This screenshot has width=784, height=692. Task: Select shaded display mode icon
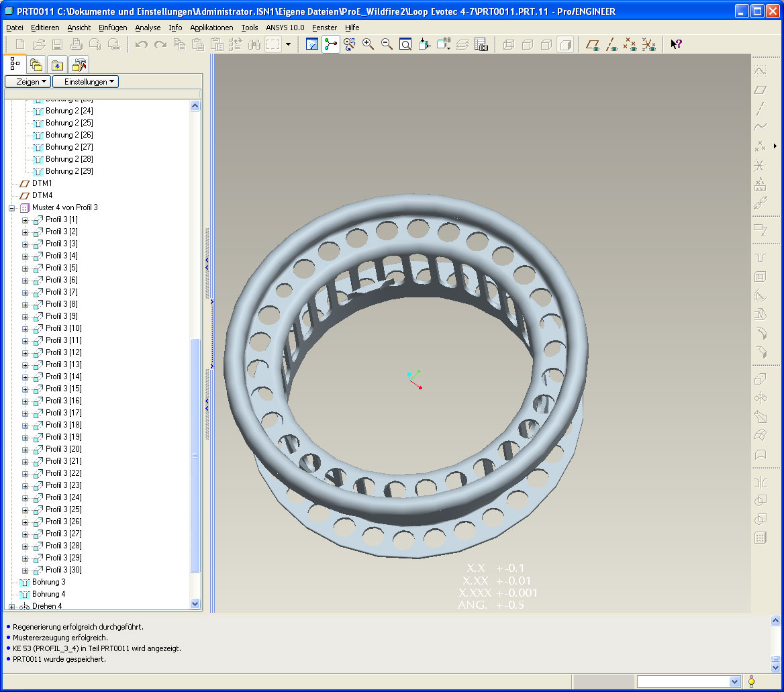click(x=565, y=44)
